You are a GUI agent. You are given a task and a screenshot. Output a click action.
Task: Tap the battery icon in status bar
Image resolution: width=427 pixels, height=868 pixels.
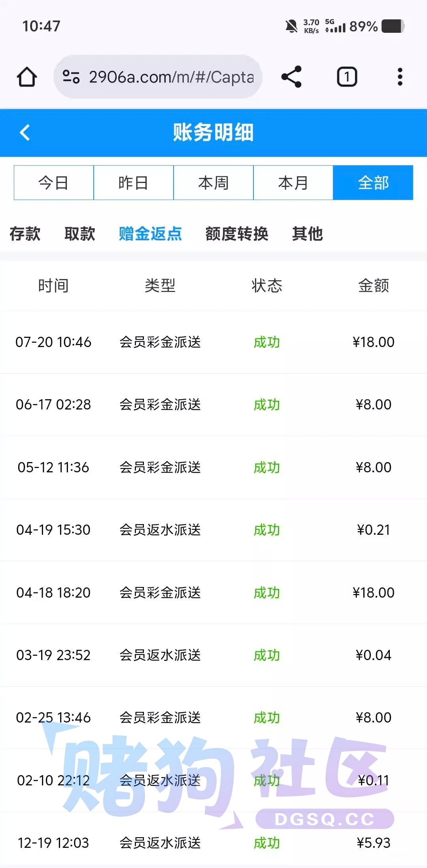click(x=393, y=26)
